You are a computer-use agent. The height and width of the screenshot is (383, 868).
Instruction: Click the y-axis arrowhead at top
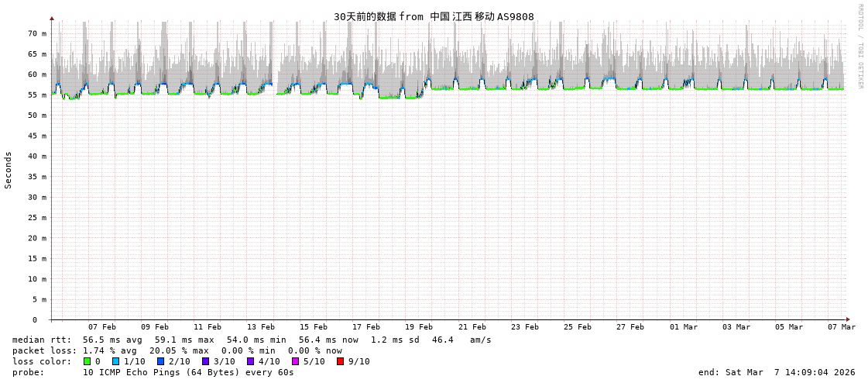pos(52,18)
